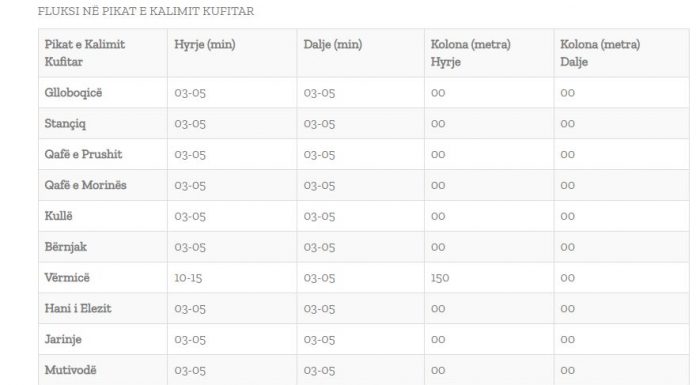Click the Qafë e Morinës cell
Image resolution: width=696 pixels, height=385 pixels.
pyautogui.click(x=85, y=185)
